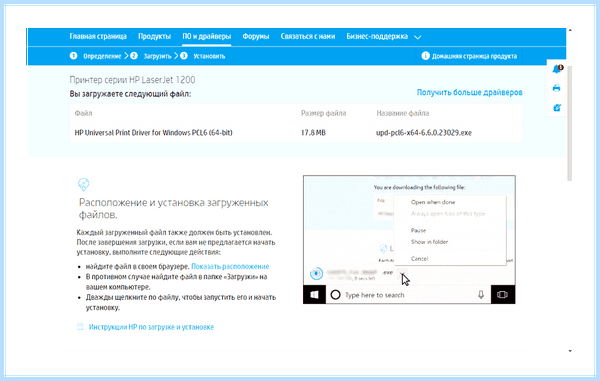This screenshot has height=381, width=600.
Task: Open the Продукты menu item
Action: click(x=154, y=36)
